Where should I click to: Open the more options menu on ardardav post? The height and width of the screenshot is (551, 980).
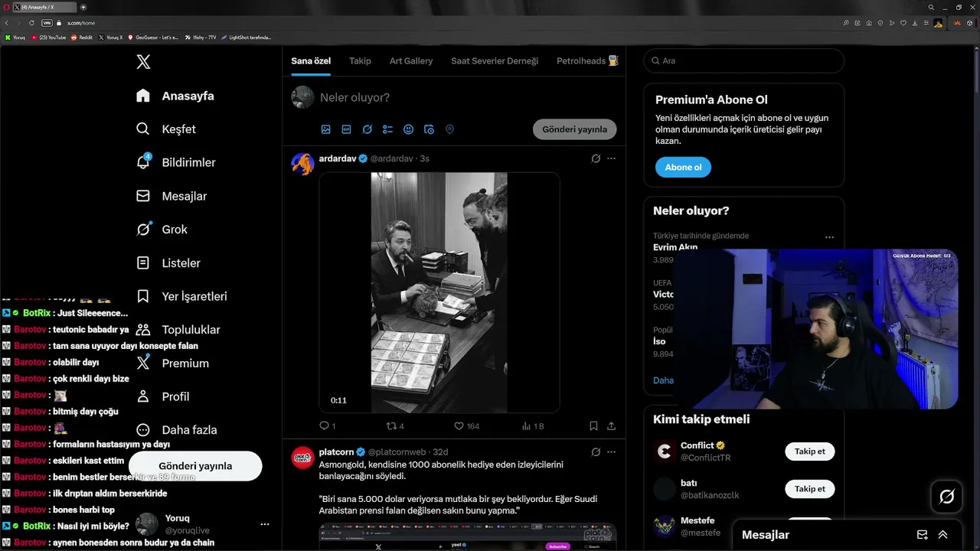(611, 158)
